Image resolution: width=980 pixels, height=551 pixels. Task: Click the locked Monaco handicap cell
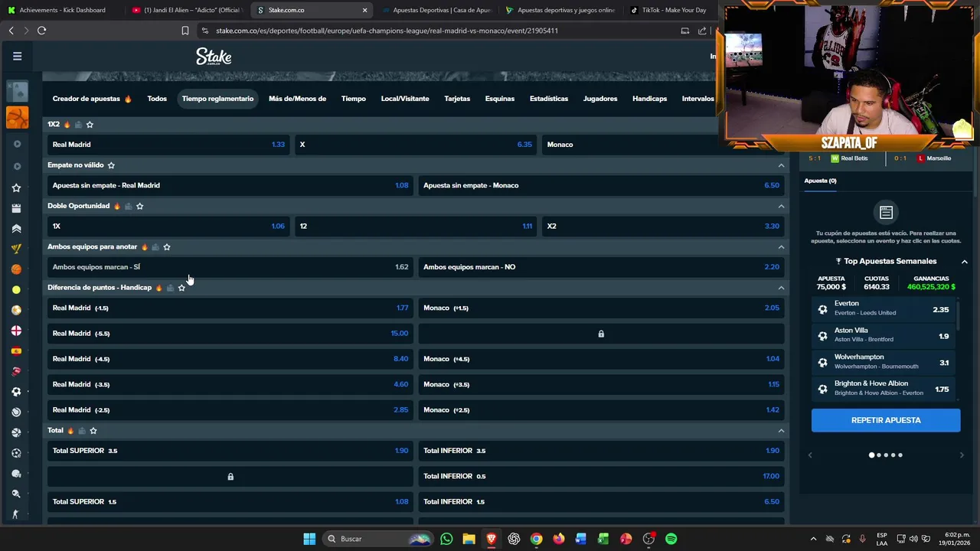(x=601, y=334)
